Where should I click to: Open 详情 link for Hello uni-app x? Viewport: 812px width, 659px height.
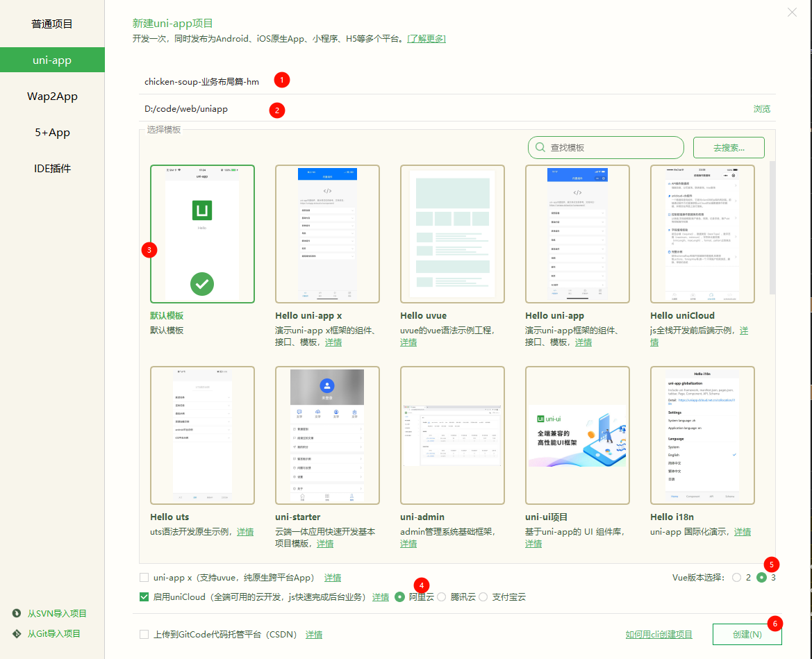click(x=333, y=342)
